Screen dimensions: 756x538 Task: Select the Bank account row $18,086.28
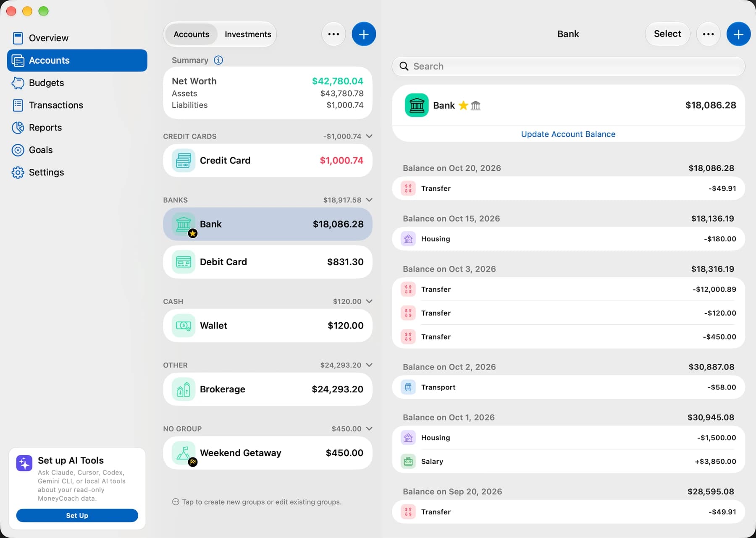(x=268, y=224)
